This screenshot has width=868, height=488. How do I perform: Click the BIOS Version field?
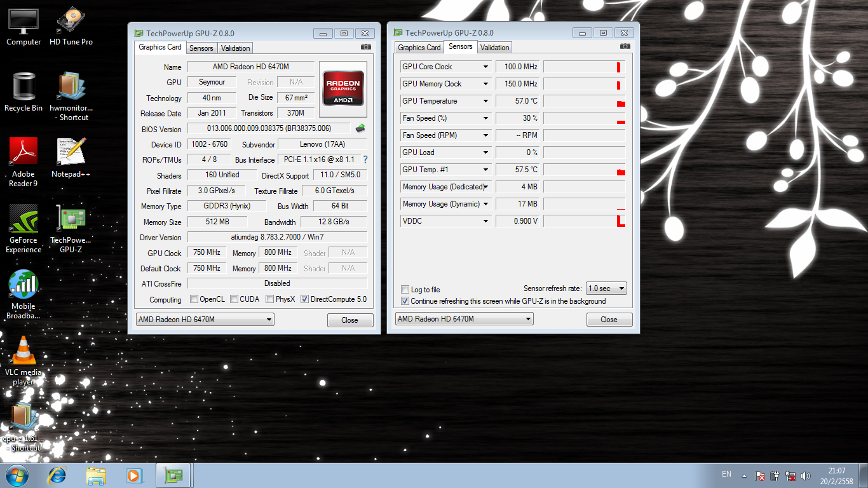269,129
